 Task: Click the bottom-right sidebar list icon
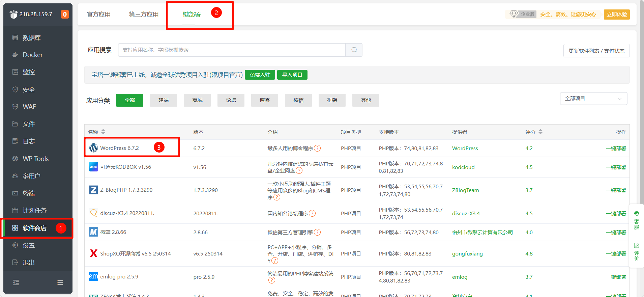pyautogui.click(x=60, y=282)
